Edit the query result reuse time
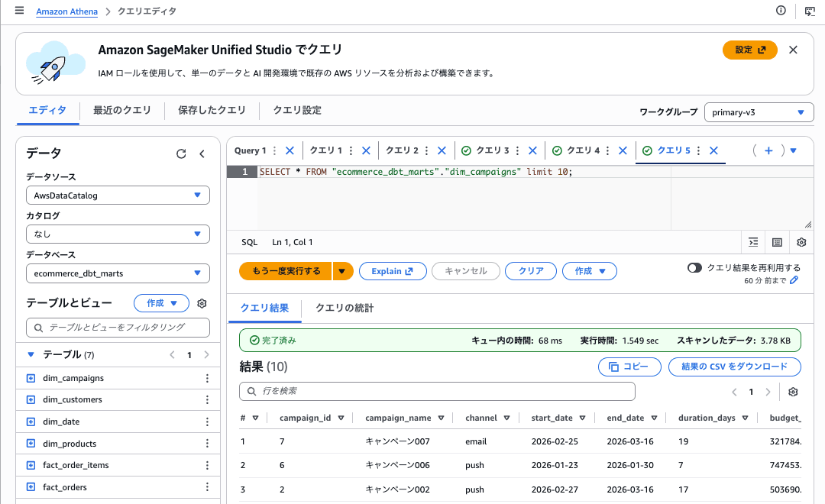 [x=794, y=280]
